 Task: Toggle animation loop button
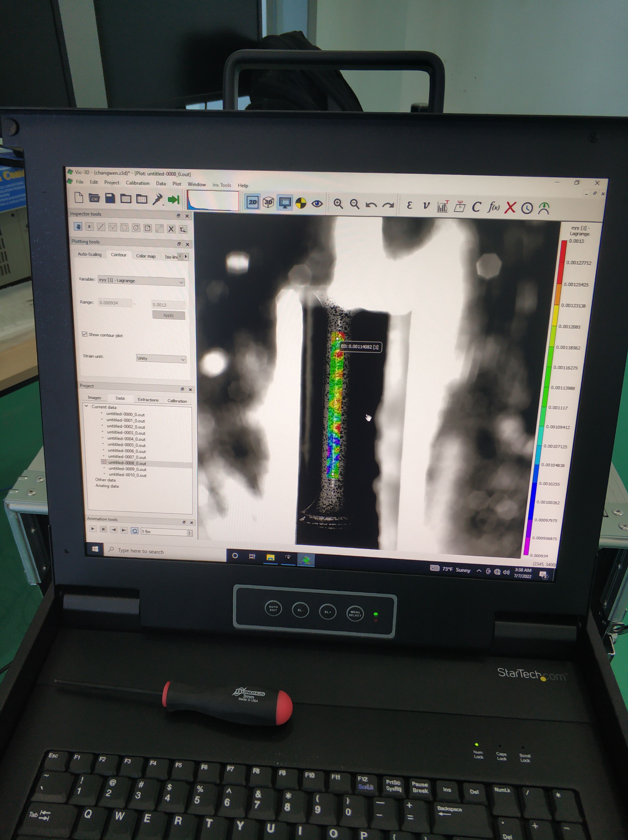135,530
